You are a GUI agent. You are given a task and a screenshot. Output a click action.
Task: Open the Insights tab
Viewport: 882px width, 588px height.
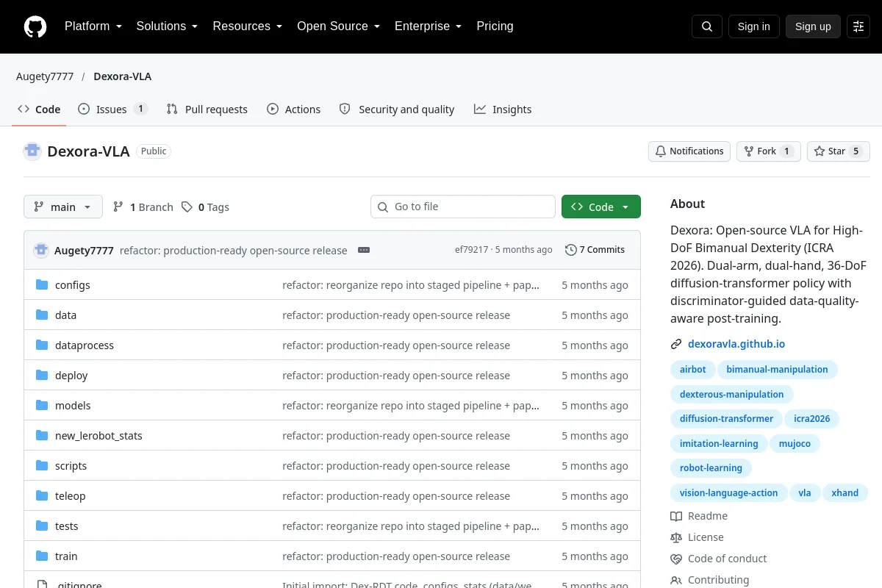pyautogui.click(x=502, y=110)
